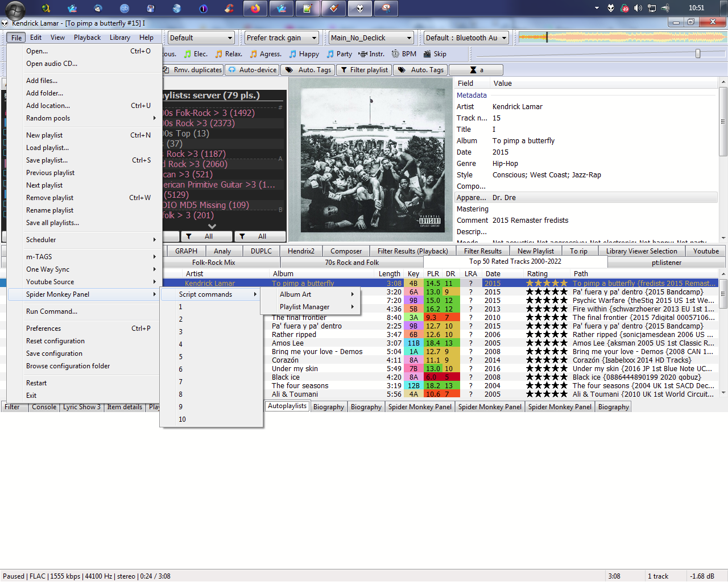The image size is (728, 582).
Task: Click the BPM toolbar button
Action: point(404,54)
